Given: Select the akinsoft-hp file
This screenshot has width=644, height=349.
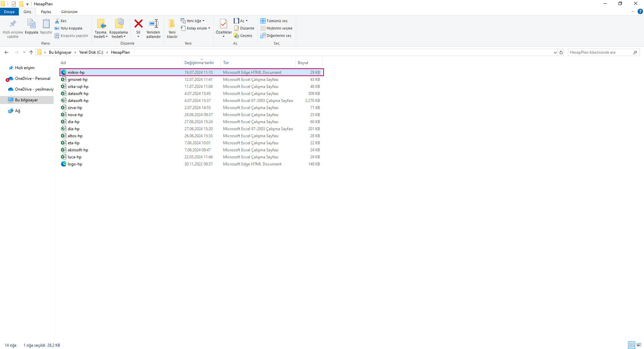Looking at the screenshot, I should (x=191, y=150).
